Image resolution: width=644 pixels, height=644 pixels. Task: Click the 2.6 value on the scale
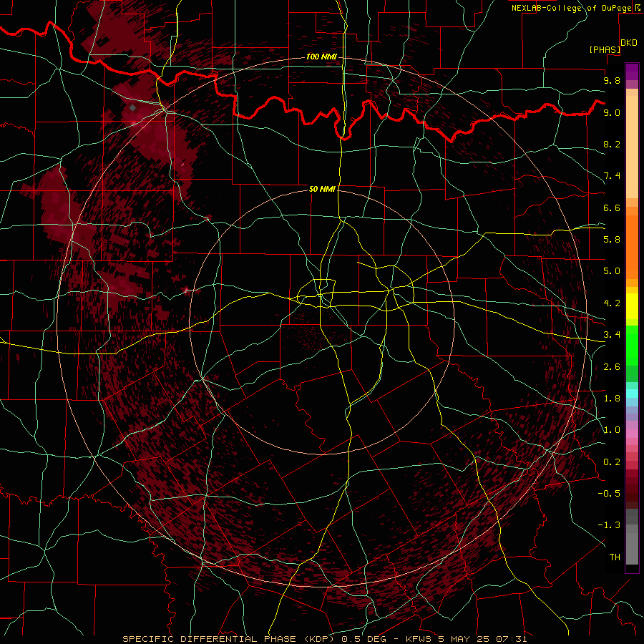tap(612, 367)
